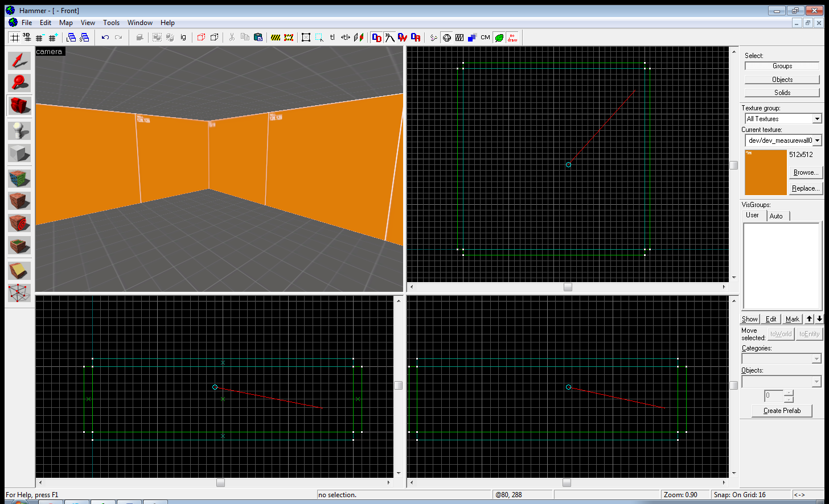Click the Copy icon
The width and height of the screenshot is (829, 504).
point(245,38)
